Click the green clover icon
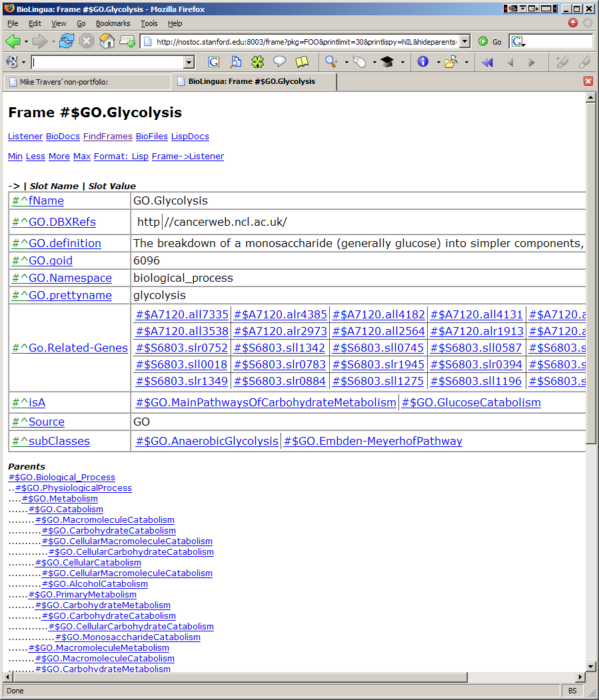The image size is (599, 700). click(x=258, y=61)
